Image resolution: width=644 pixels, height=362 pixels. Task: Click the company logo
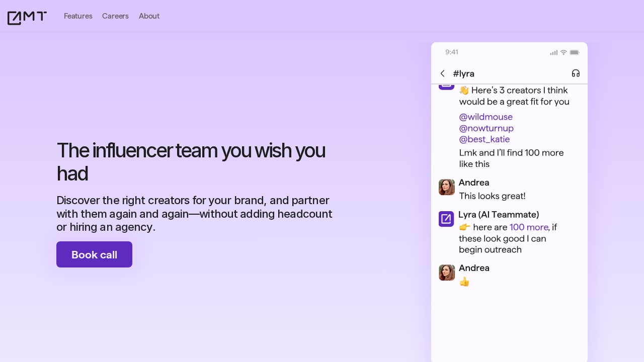(x=27, y=17)
